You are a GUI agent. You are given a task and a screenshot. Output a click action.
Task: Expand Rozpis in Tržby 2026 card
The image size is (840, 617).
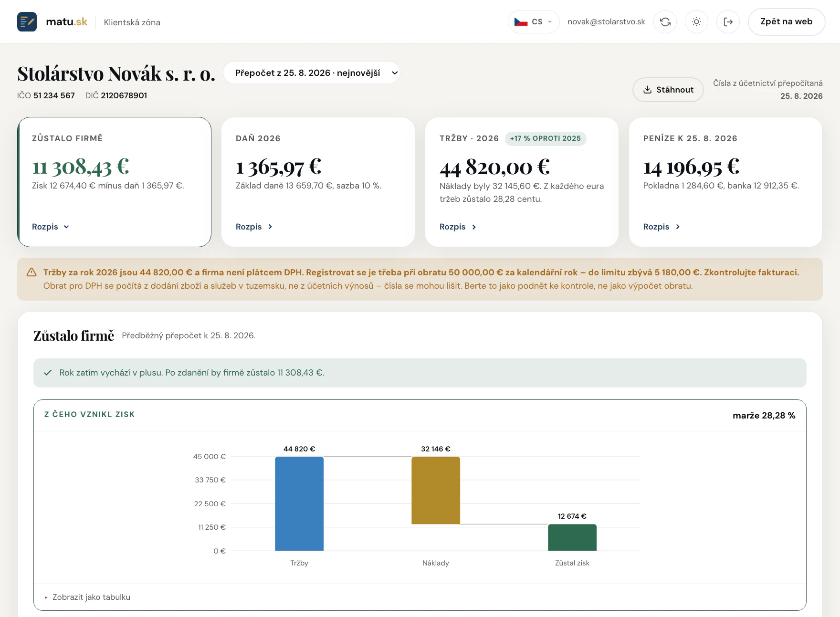coord(458,227)
